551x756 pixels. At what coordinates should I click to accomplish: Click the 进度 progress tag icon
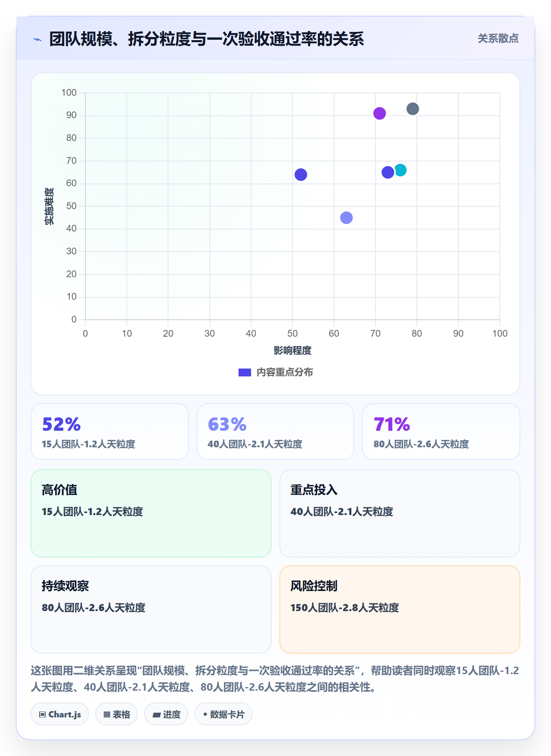(156, 715)
